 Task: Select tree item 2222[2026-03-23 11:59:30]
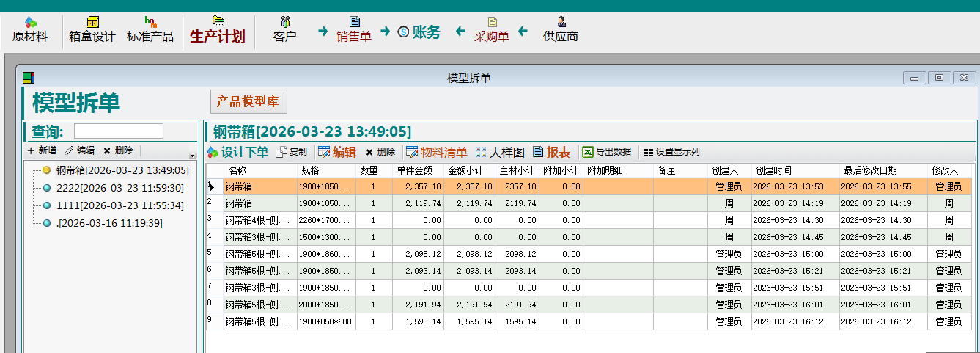pos(119,188)
